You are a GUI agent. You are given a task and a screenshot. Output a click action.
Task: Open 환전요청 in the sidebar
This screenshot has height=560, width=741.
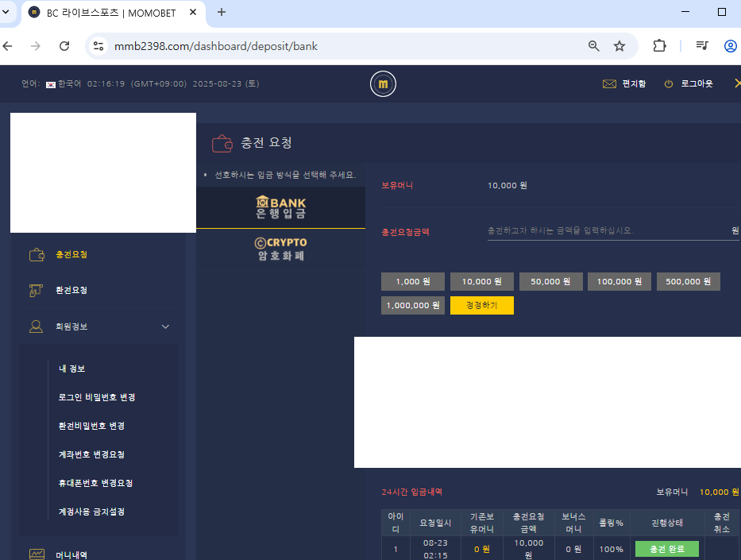pos(71,290)
